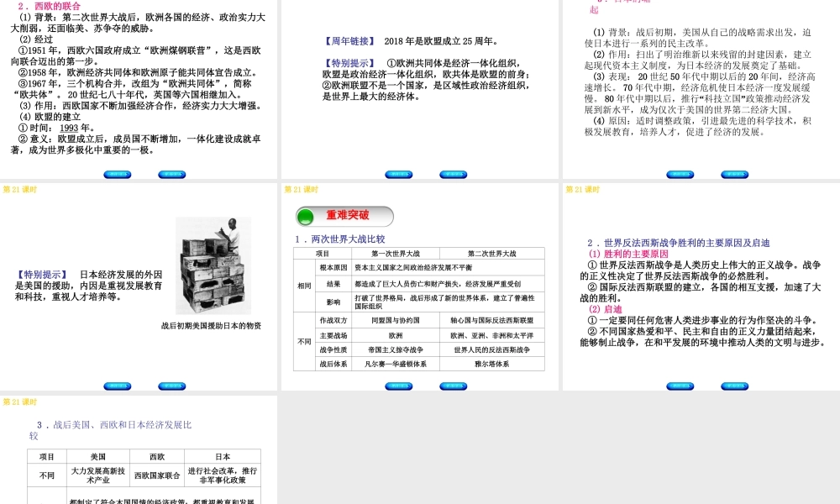Click the 美国 column header

pyautogui.click(x=98, y=457)
